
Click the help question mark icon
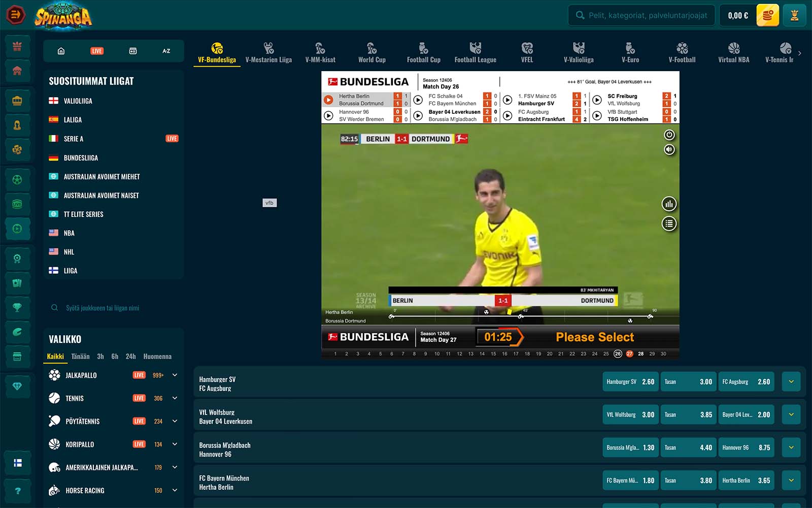[17, 491]
